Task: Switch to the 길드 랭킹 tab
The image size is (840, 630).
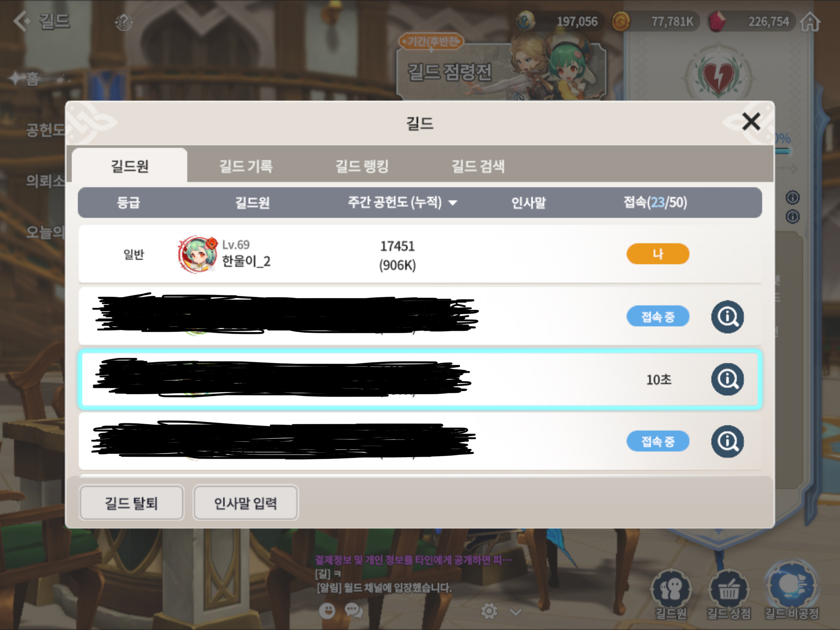Action: point(362,166)
